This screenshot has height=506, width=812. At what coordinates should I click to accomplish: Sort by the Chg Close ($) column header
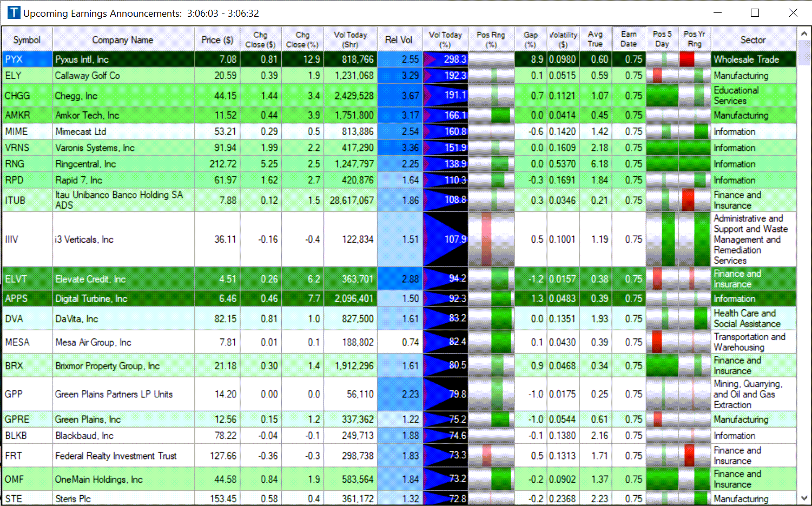[x=260, y=39]
